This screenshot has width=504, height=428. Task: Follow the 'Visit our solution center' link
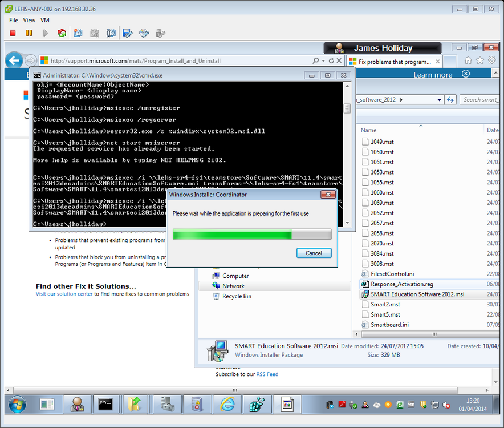click(x=64, y=294)
